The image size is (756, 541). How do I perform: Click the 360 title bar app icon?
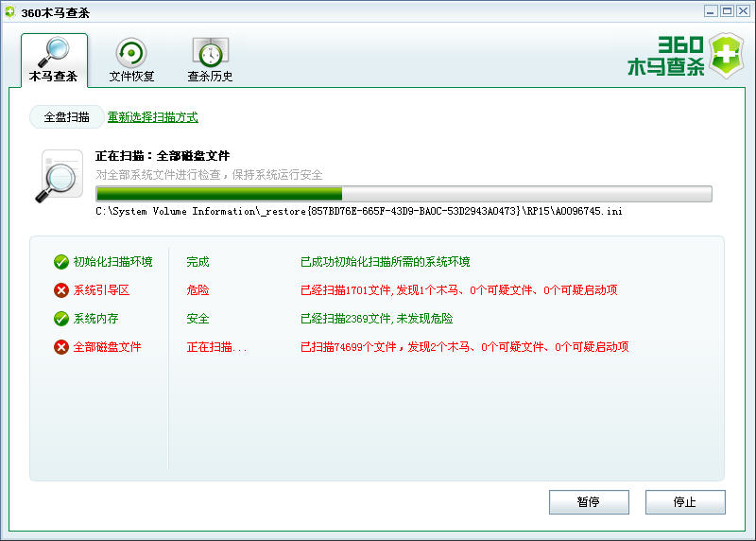pos(10,12)
